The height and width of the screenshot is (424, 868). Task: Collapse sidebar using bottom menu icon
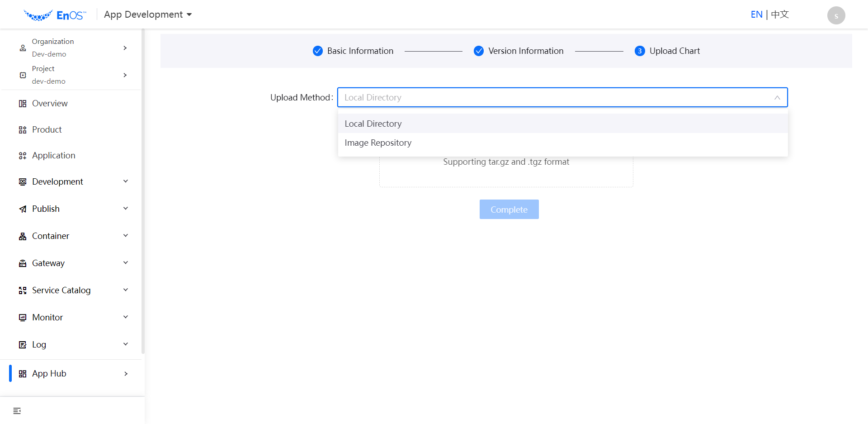(x=17, y=411)
